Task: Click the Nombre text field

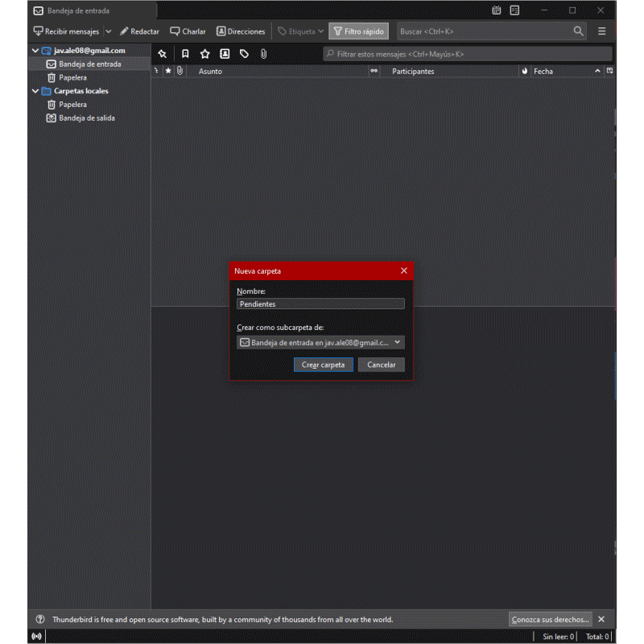Action: [320, 304]
